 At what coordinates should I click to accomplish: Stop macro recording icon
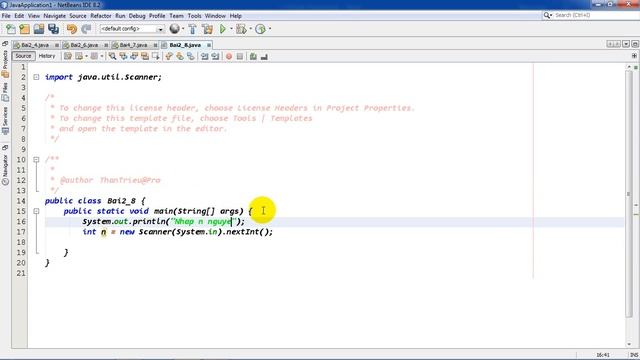point(240,56)
